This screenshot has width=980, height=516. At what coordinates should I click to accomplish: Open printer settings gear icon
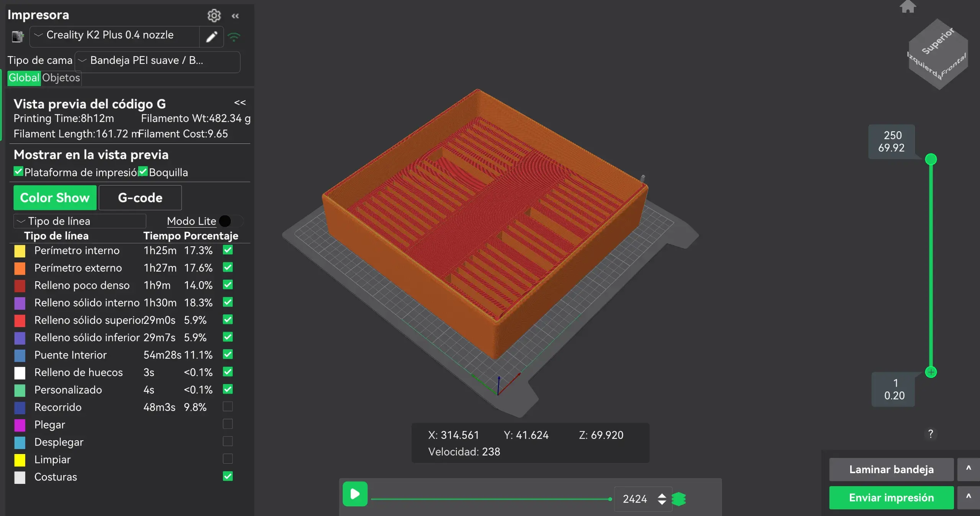[x=214, y=15]
